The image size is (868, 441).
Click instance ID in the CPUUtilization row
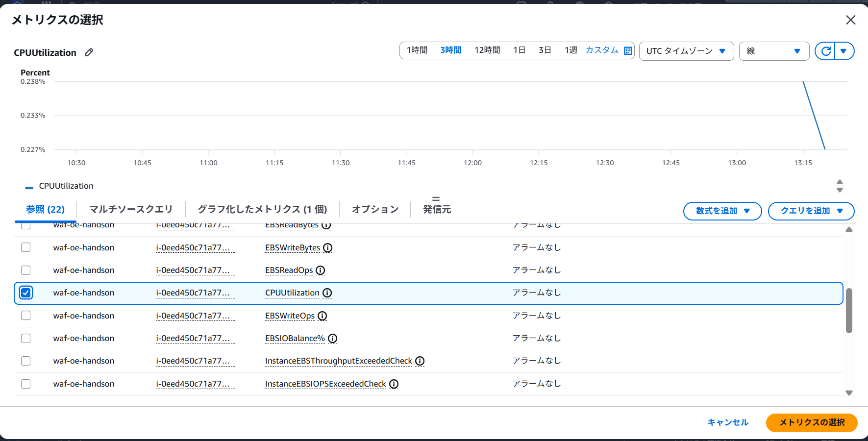(x=195, y=293)
